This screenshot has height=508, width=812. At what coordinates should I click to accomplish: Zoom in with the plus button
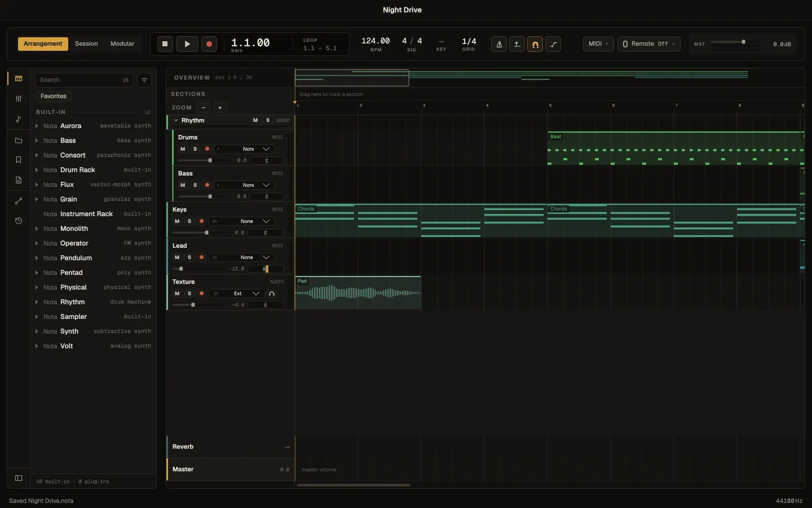220,108
